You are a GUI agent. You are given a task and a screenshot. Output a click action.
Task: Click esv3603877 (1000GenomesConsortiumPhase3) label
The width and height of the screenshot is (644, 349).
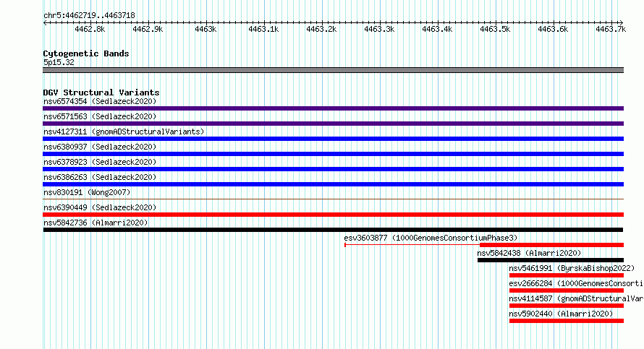(431, 238)
